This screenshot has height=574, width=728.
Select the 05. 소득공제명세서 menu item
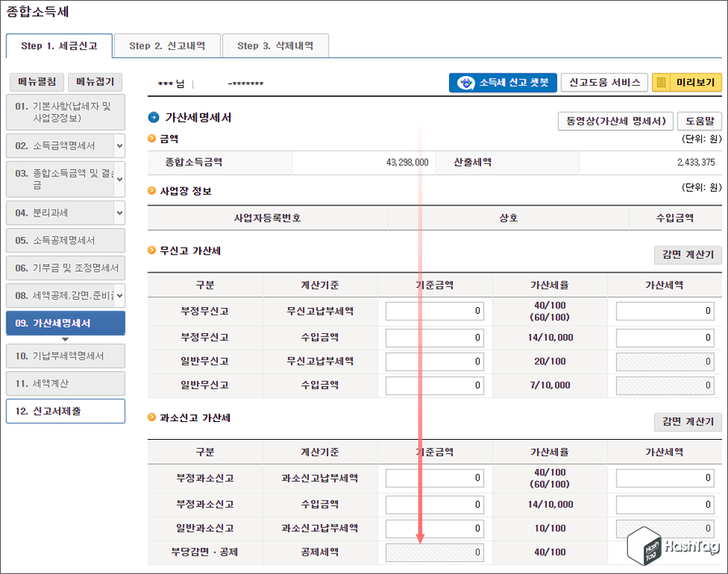coord(65,240)
